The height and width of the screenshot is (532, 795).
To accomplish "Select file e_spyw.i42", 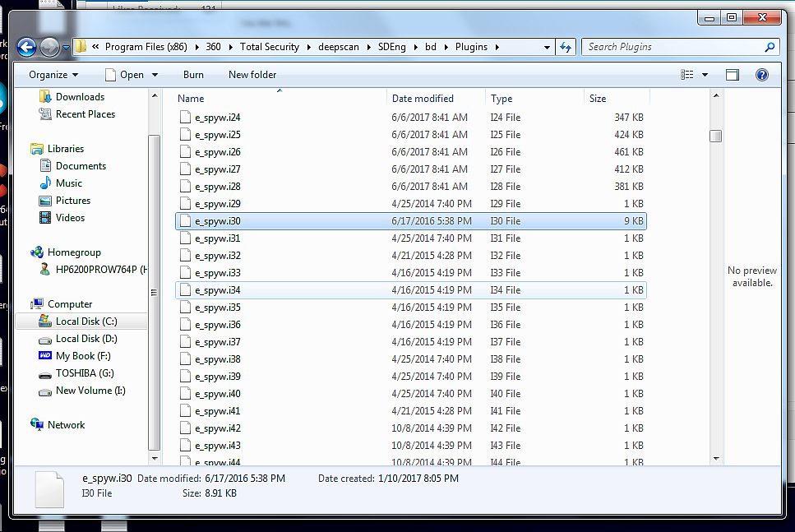I will (411, 428).
